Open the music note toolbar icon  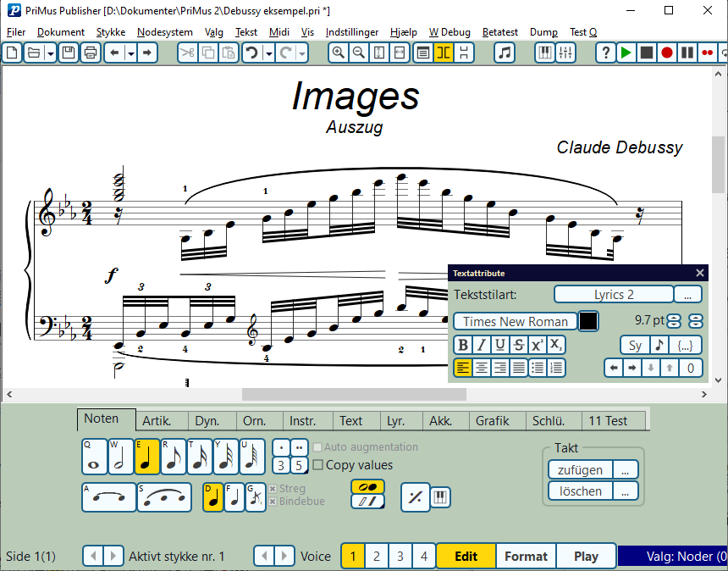click(x=505, y=53)
